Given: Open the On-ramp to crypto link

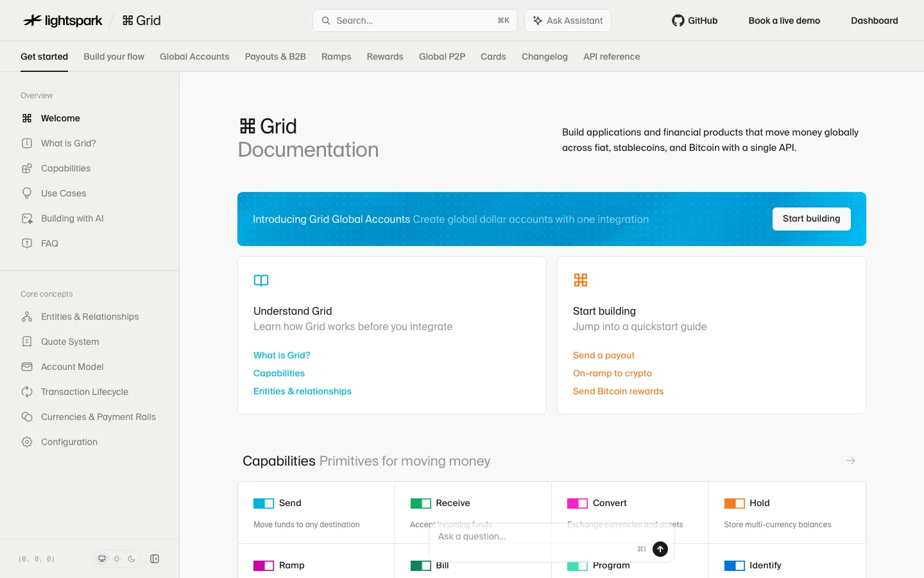Looking at the screenshot, I should click(x=612, y=373).
